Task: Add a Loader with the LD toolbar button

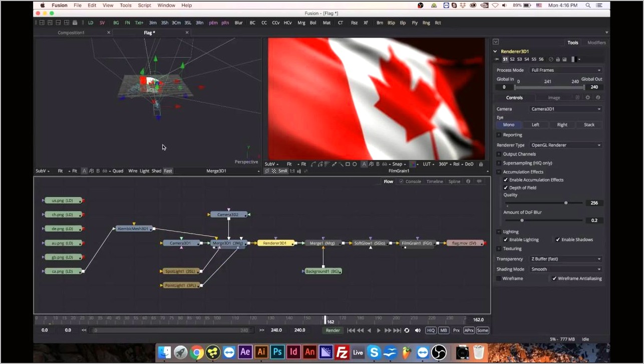Action: tap(91, 23)
